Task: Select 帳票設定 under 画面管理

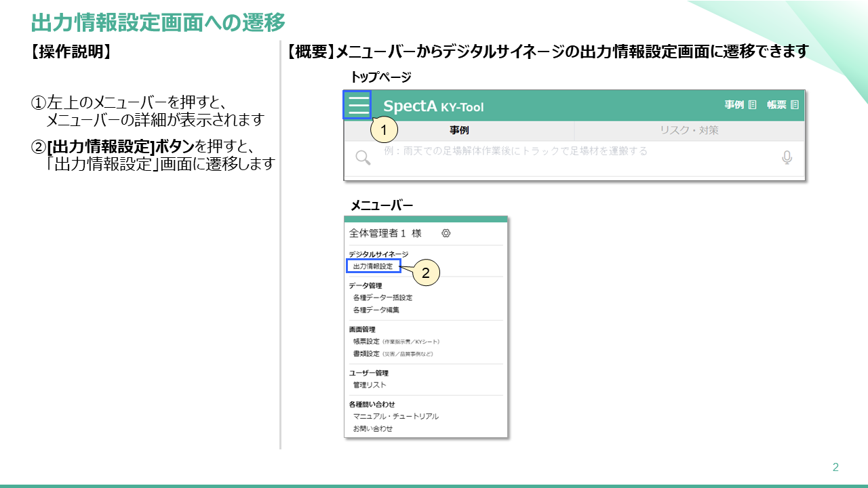Action: (366, 342)
